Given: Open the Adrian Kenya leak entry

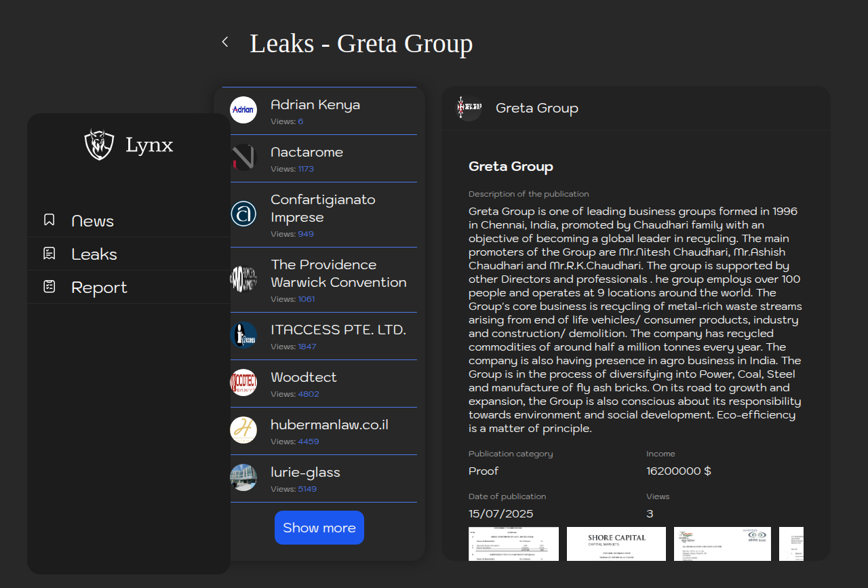Looking at the screenshot, I should [x=319, y=111].
